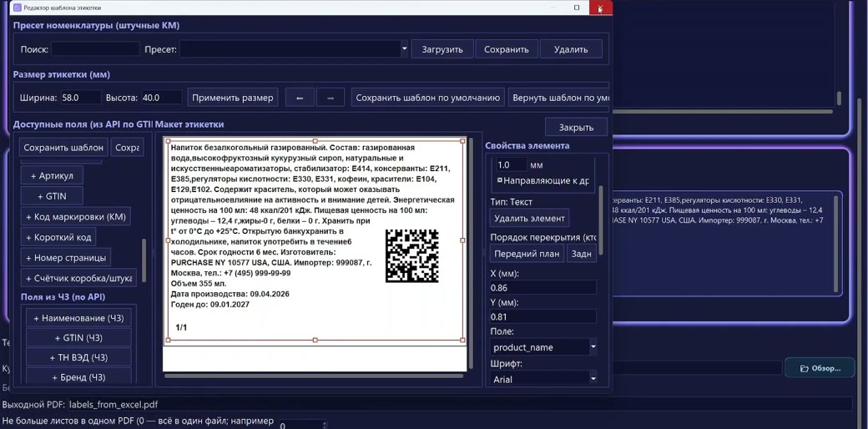Add the Артикул field
The width and height of the screenshot is (868, 429).
tap(52, 175)
